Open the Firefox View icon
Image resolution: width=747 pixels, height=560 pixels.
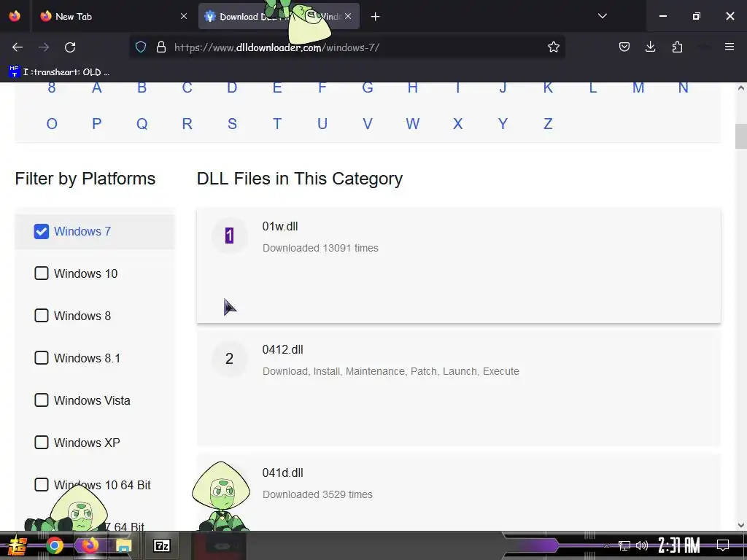coord(15,16)
